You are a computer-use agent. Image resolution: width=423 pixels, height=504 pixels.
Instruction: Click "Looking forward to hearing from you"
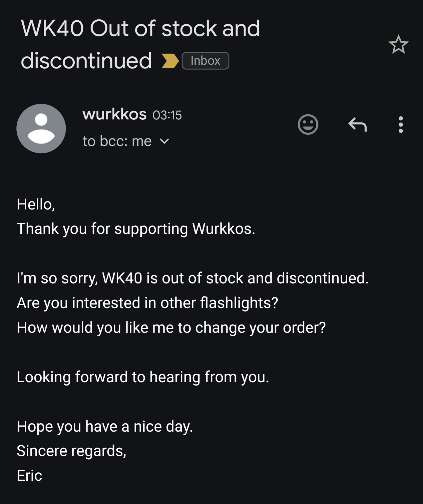click(143, 377)
